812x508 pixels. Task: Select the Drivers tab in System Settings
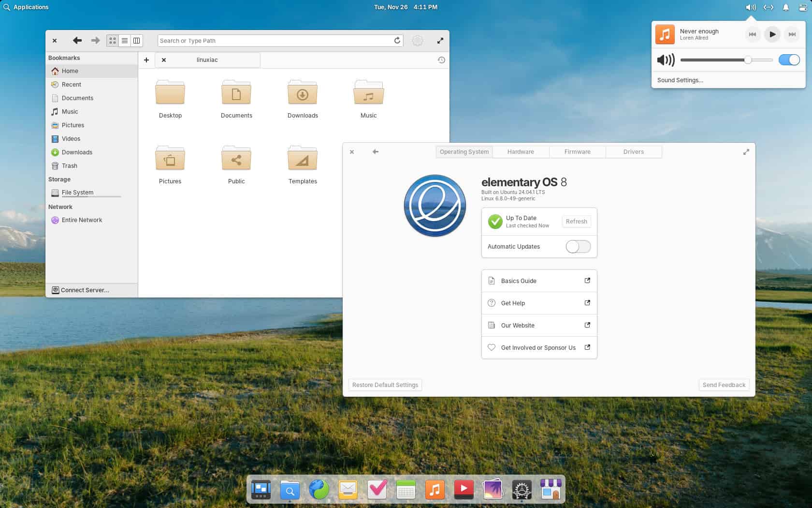(x=633, y=151)
